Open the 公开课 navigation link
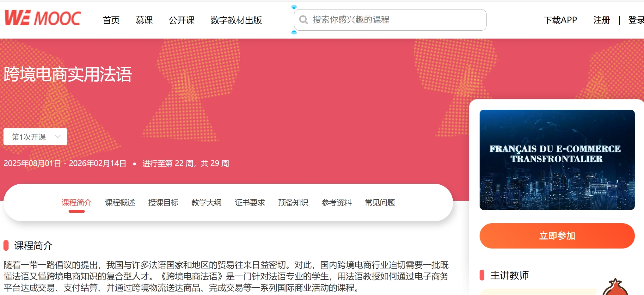 point(181,20)
